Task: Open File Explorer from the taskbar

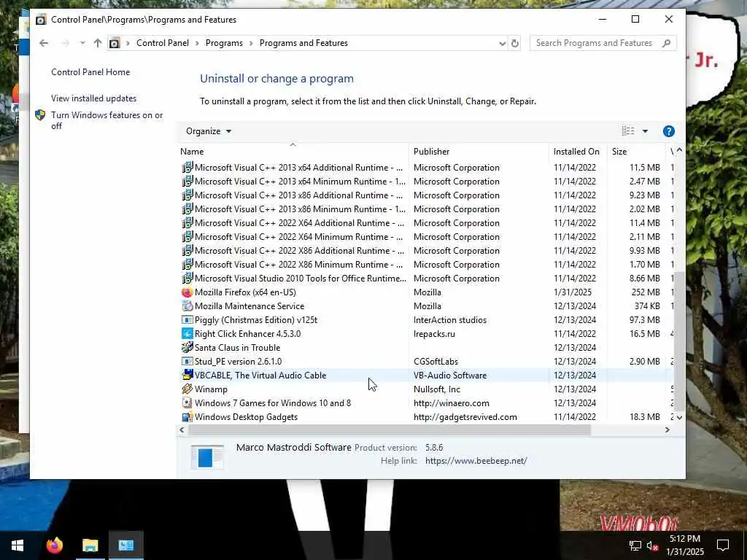Action: (90, 545)
